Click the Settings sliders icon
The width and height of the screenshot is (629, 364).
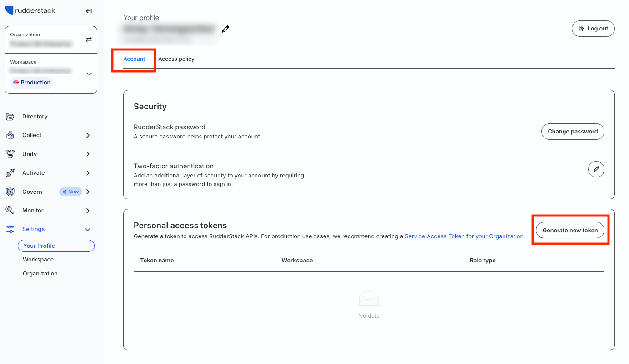pyautogui.click(x=10, y=229)
